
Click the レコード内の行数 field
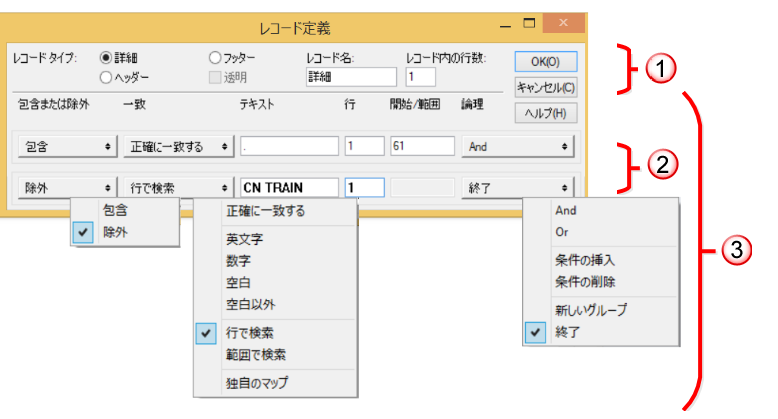pyautogui.click(x=420, y=76)
